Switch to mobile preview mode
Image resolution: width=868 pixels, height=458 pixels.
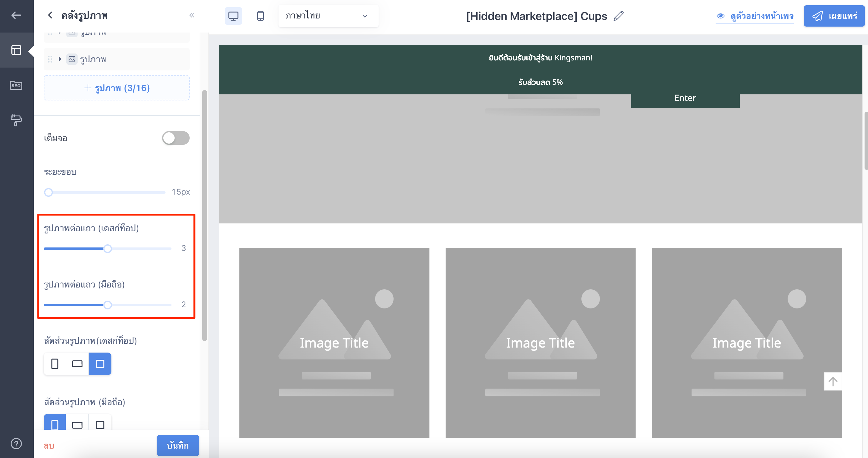pyautogui.click(x=260, y=16)
